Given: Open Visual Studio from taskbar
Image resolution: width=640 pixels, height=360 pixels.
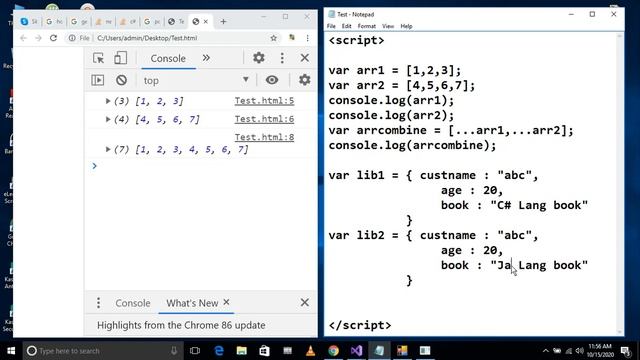Looking at the screenshot, I should tap(356, 351).
